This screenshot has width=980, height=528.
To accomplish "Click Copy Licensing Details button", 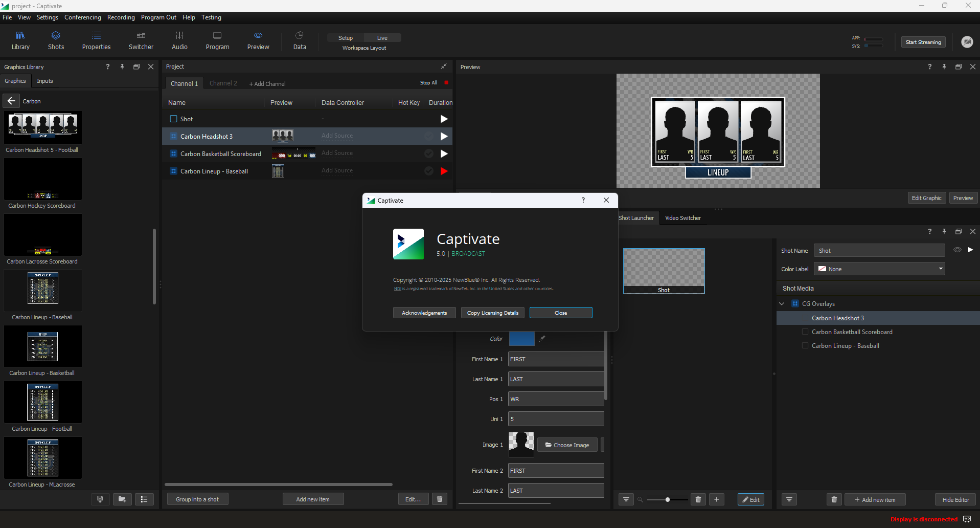I will [x=493, y=313].
